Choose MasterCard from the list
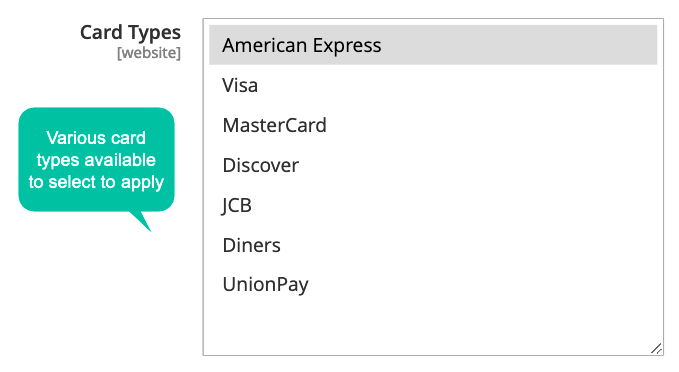 pyautogui.click(x=433, y=125)
